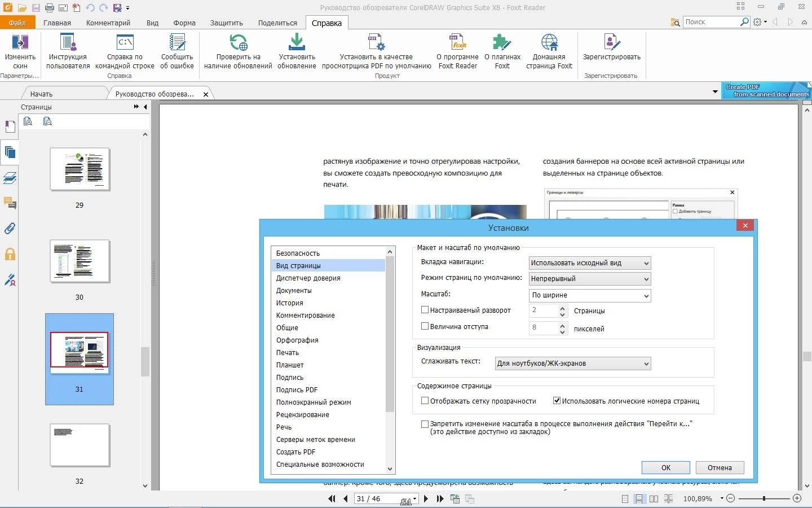Uncheck Использовать логические номера страниц
The image size is (812, 508).
coord(557,401)
